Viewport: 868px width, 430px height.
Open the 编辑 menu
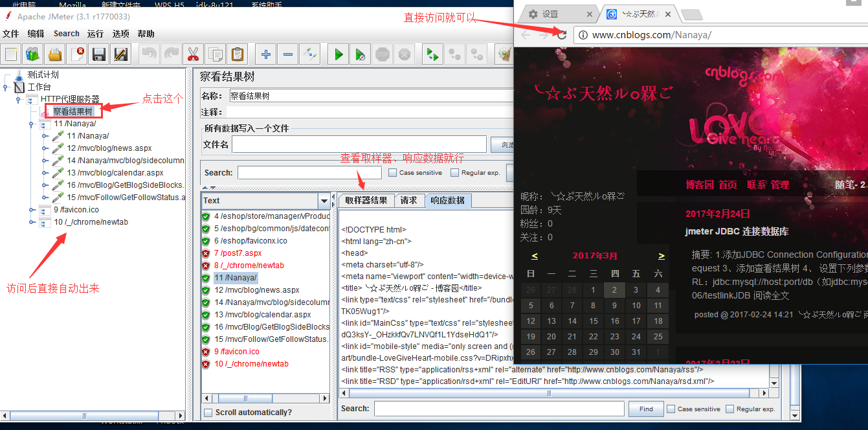click(36, 34)
